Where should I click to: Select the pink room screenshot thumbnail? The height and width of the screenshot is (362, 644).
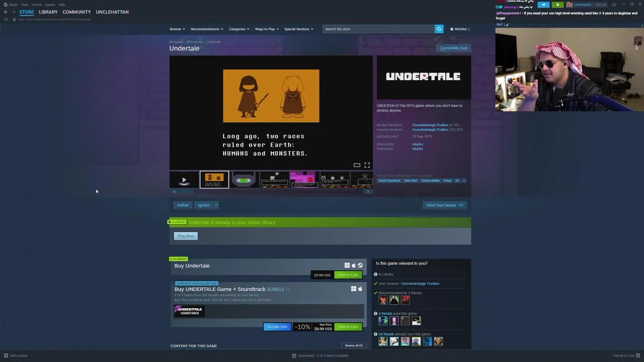[304, 180]
